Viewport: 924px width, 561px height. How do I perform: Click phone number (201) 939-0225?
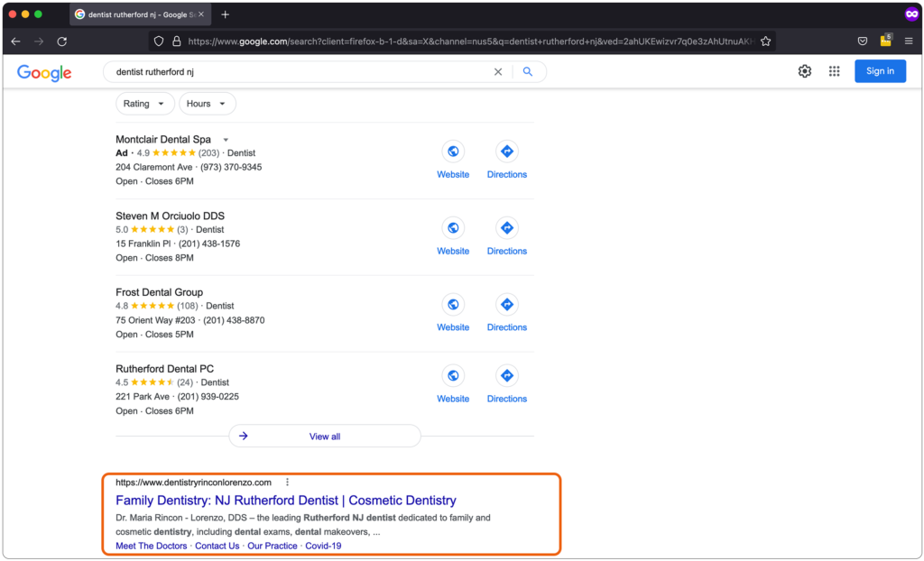coord(208,397)
